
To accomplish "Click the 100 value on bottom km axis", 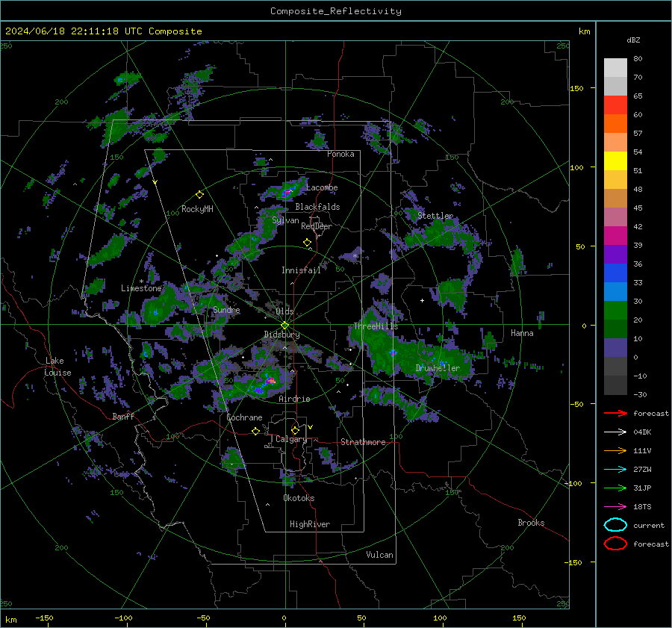I will tap(441, 618).
